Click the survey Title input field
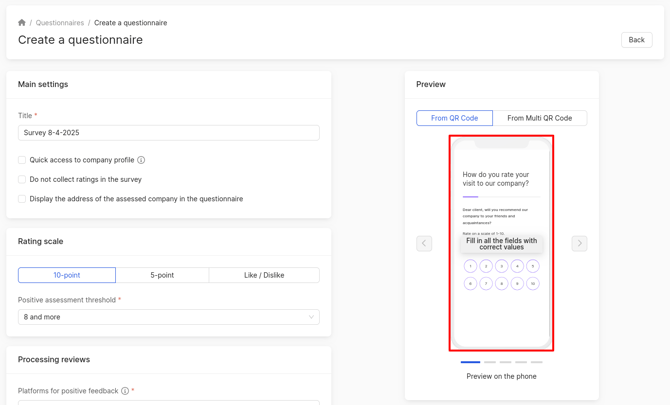This screenshot has width=670, height=405. pyautogui.click(x=168, y=132)
